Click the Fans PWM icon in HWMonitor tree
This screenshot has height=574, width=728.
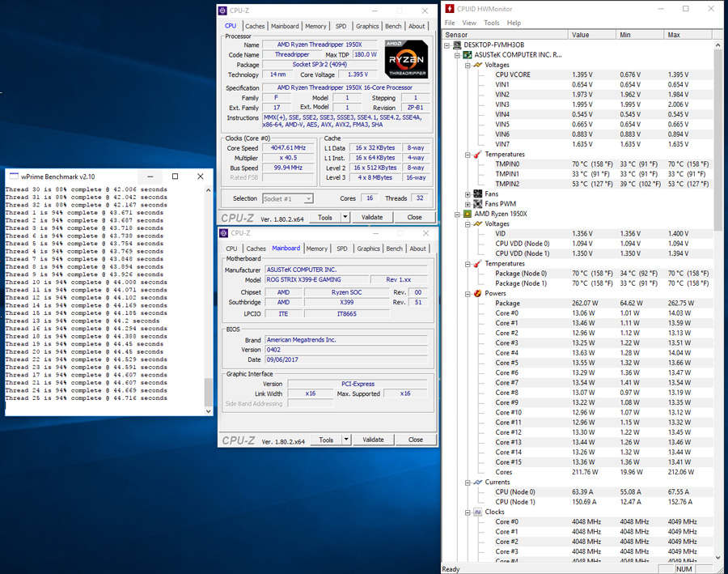click(478, 203)
